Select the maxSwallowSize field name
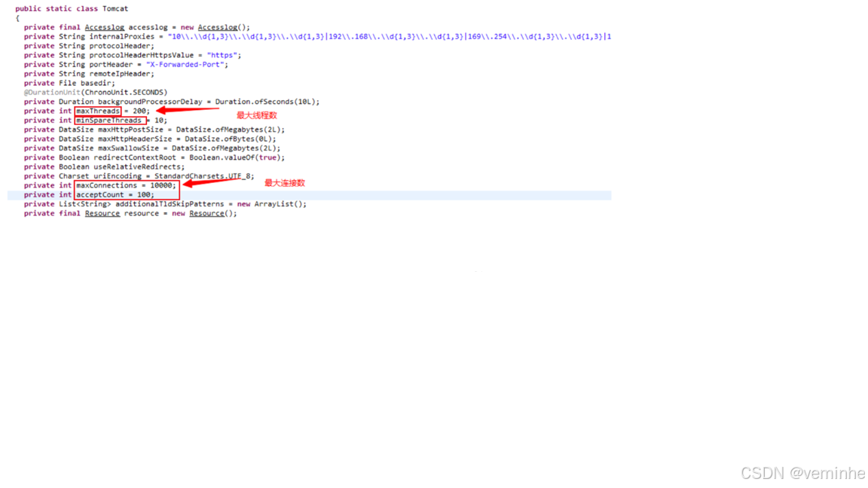This screenshot has height=488, width=868. 128,148
